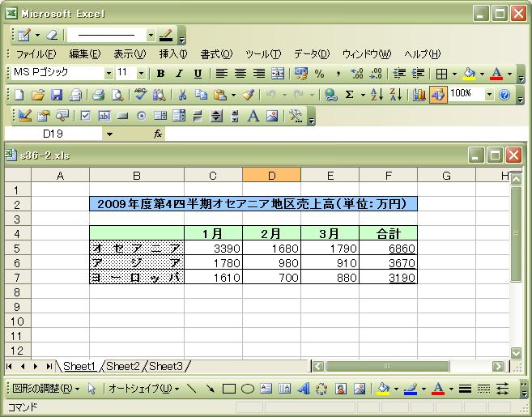Image resolution: width=532 pixels, height=417 pixels.
Task: Center text in cell
Action: pos(240,74)
